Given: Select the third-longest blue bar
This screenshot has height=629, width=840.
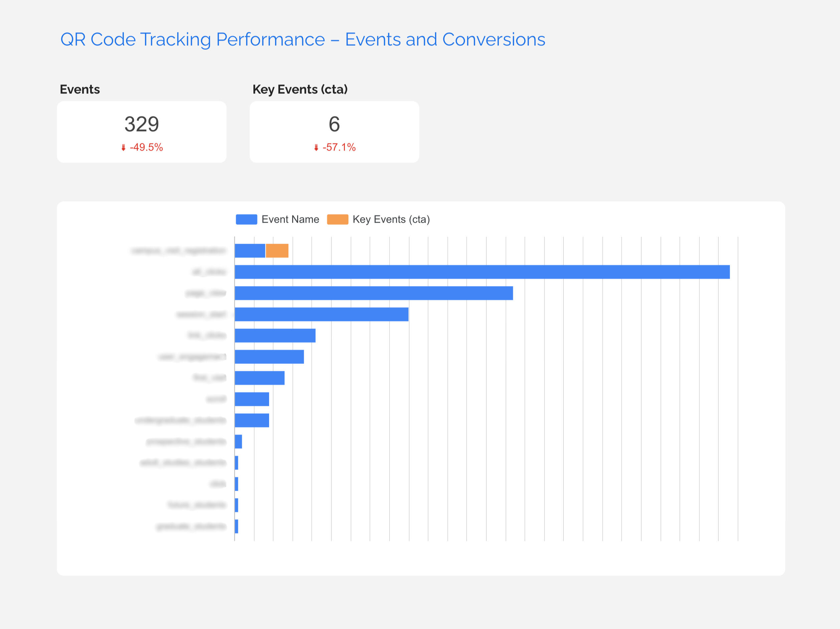Looking at the screenshot, I should [x=321, y=314].
